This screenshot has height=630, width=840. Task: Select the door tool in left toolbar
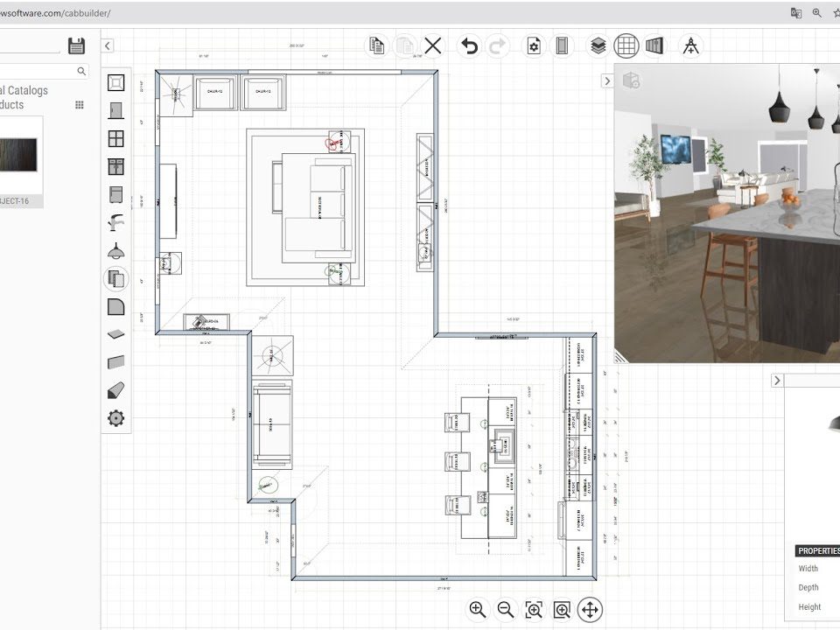click(x=115, y=110)
